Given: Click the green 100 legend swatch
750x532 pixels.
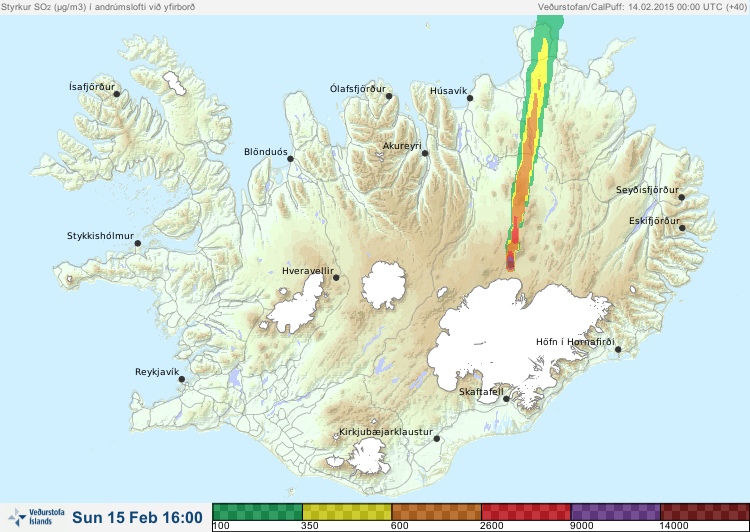Looking at the screenshot, I should pos(257,512).
